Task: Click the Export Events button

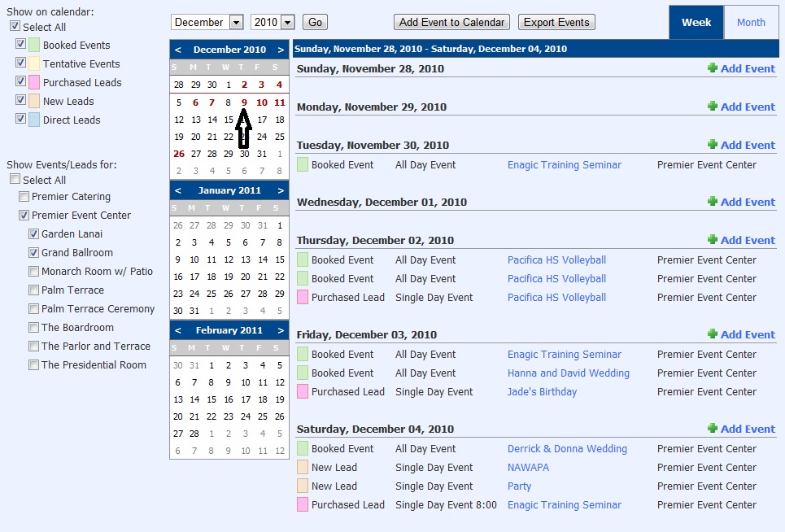Action: point(556,22)
